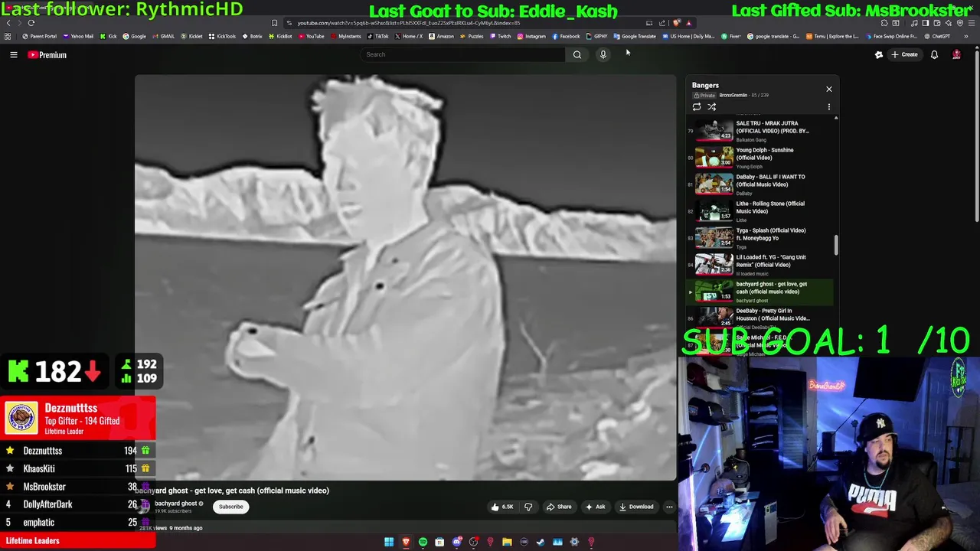Open the Instagram bookmark

531,37
